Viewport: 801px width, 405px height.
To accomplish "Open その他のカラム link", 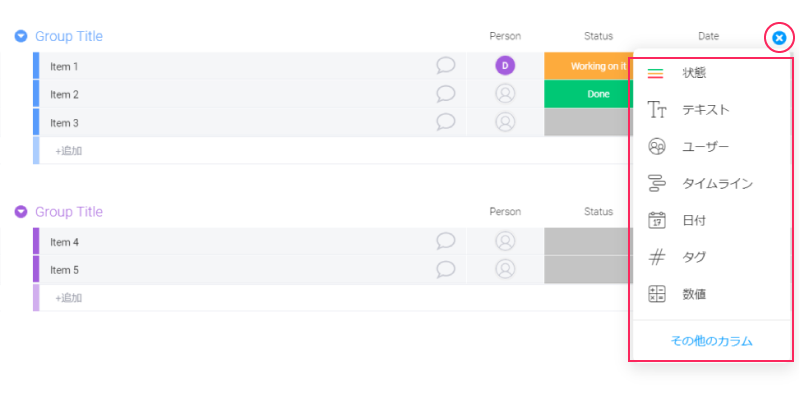I will pyautogui.click(x=711, y=341).
